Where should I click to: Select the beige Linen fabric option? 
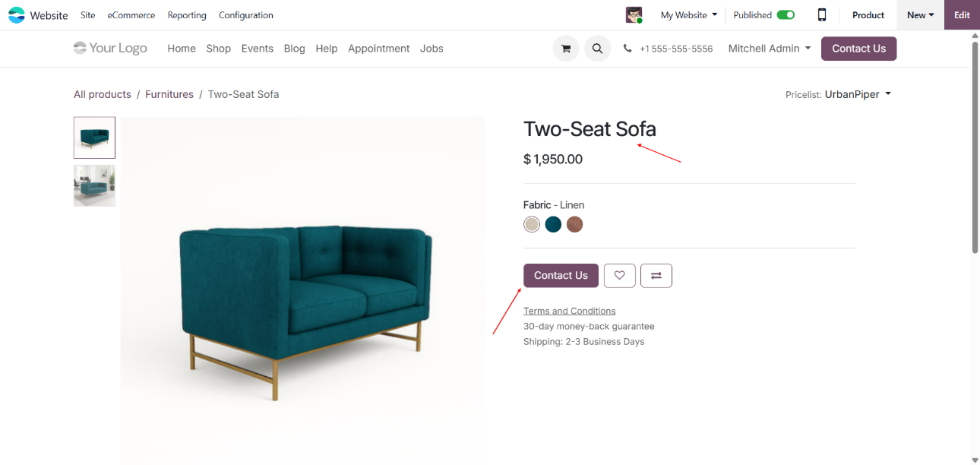(x=532, y=224)
